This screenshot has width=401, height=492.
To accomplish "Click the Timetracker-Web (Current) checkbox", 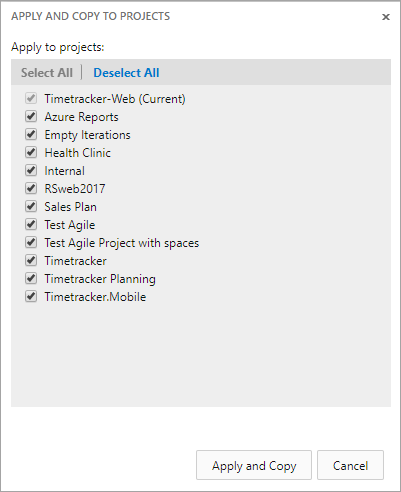I will (31, 98).
